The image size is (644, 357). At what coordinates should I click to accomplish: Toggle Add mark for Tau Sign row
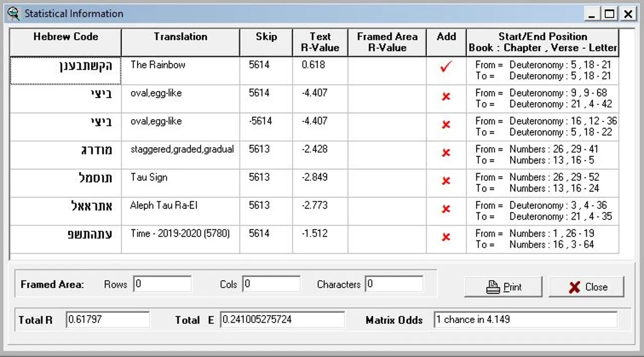tap(446, 181)
